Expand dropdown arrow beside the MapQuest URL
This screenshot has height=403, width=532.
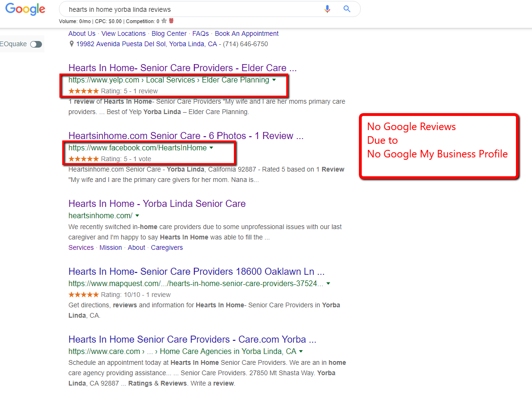328,284
